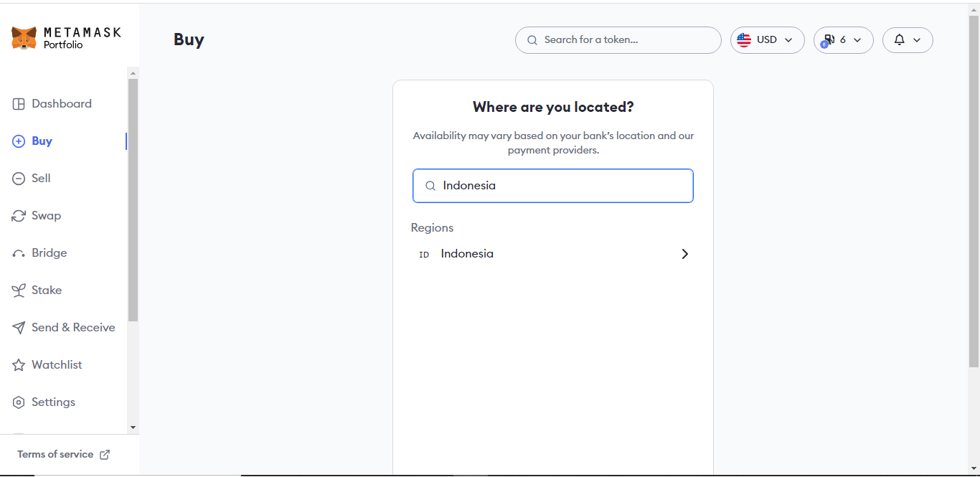Click the Sell minus-circle icon
The width and height of the screenshot is (980, 477).
(19, 179)
